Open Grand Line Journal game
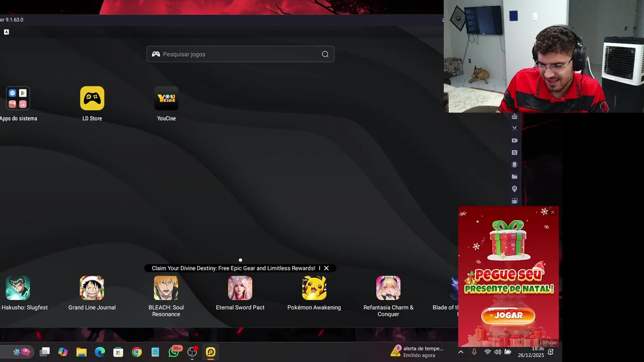 click(x=92, y=288)
